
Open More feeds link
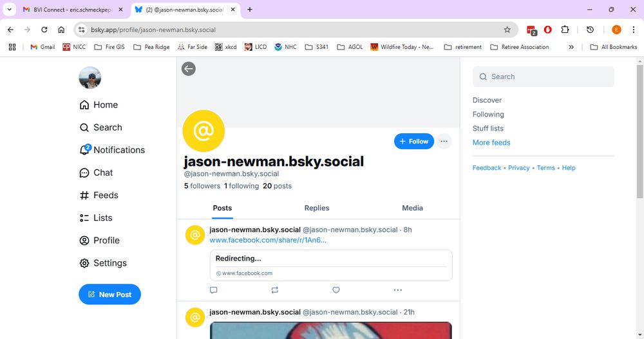point(491,143)
